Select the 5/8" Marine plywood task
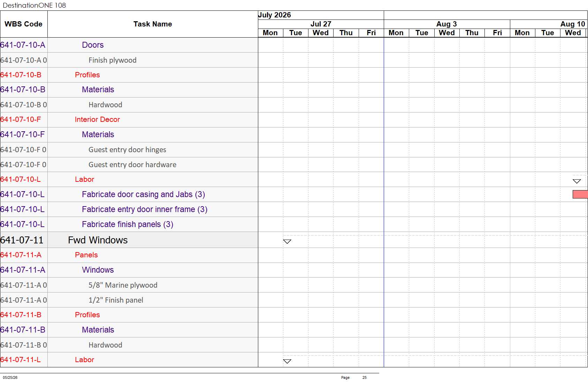Image resolution: width=588 pixels, height=382 pixels. pos(123,285)
